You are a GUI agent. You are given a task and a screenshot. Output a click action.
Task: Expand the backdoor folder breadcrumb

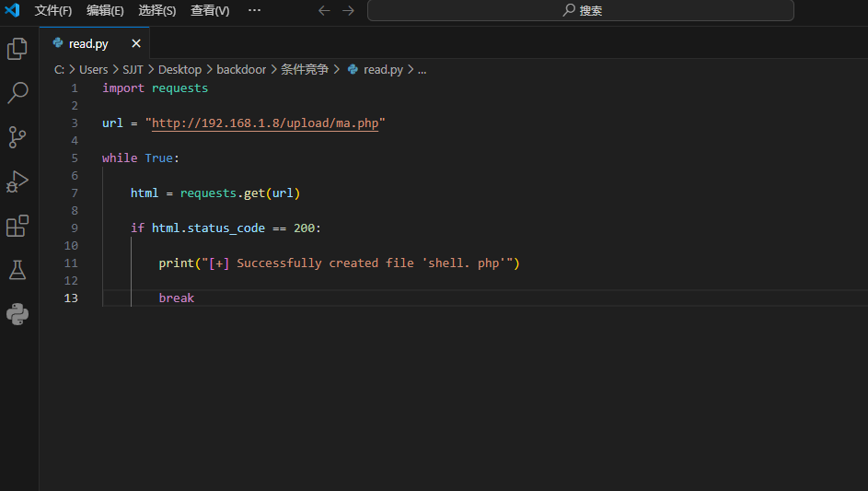pos(241,69)
